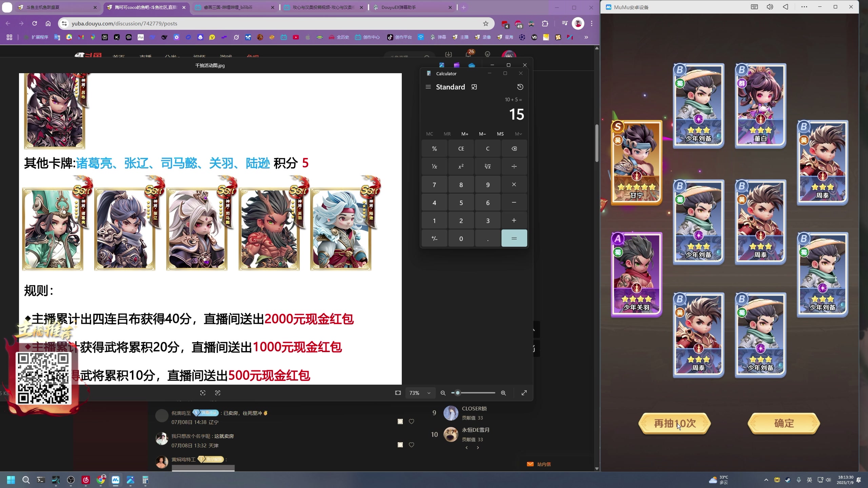This screenshot has width=868, height=488.
Task: Click Calculator digit 7 key
Action: (x=434, y=185)
